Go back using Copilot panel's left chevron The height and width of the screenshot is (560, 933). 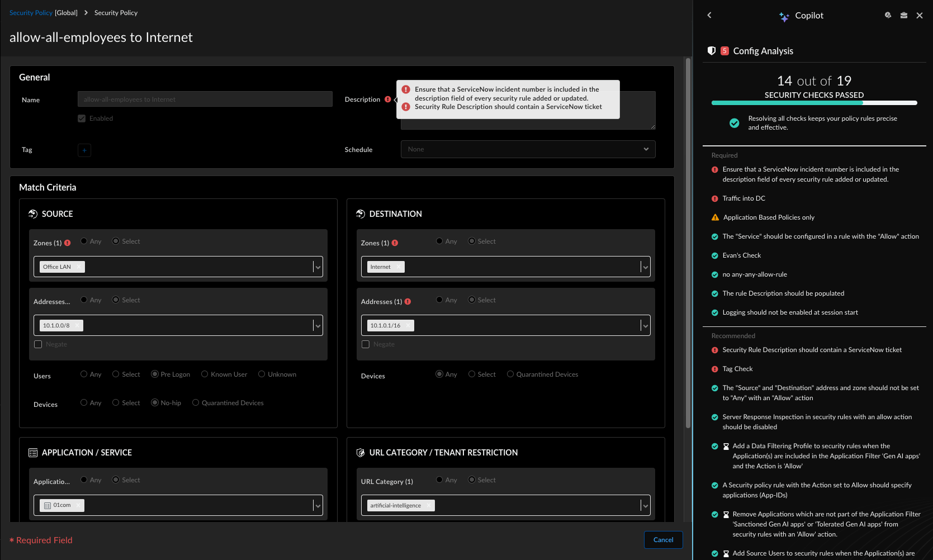click(709, 16)
